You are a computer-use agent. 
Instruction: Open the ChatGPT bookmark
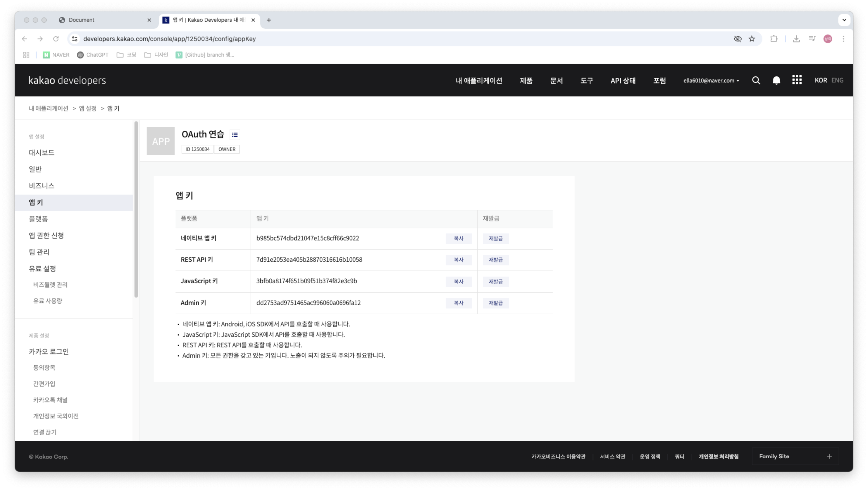tap(93, 55)
